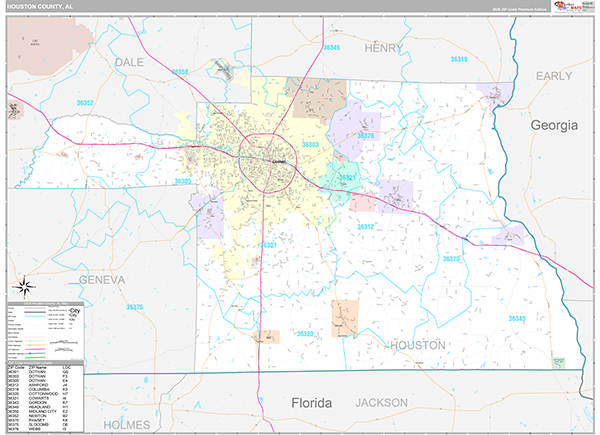Image resolution: width=600 pixels, height=435 pixels.
Task: Click the 'HOUSTON COUNTY, AL' title text
Action: pos(40,7)
